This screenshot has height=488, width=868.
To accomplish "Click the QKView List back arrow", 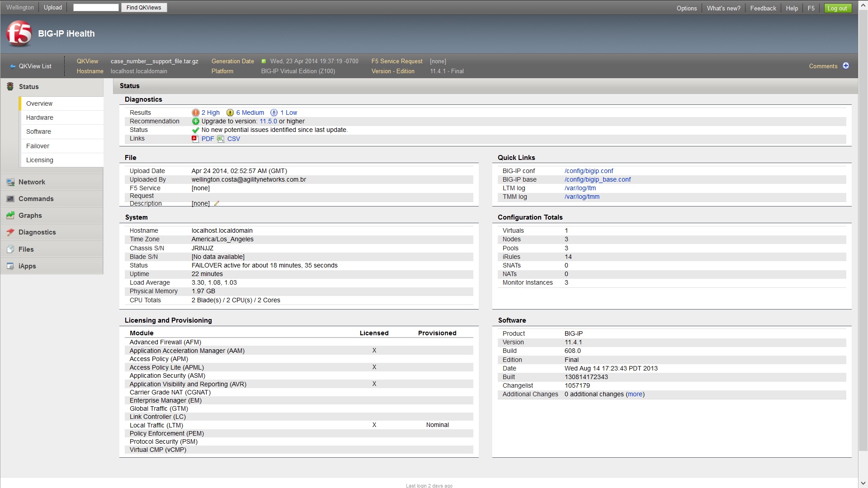I will pos(13,66).
